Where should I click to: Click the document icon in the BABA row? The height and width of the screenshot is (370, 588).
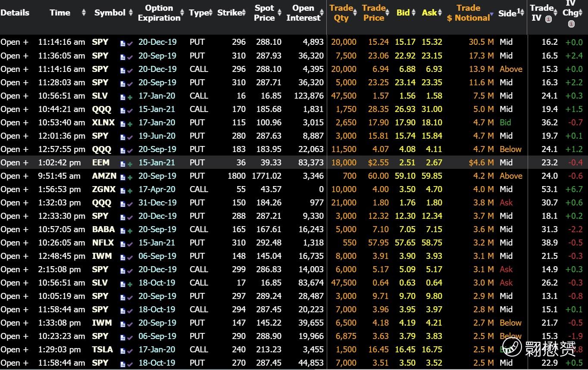[123, 230]
